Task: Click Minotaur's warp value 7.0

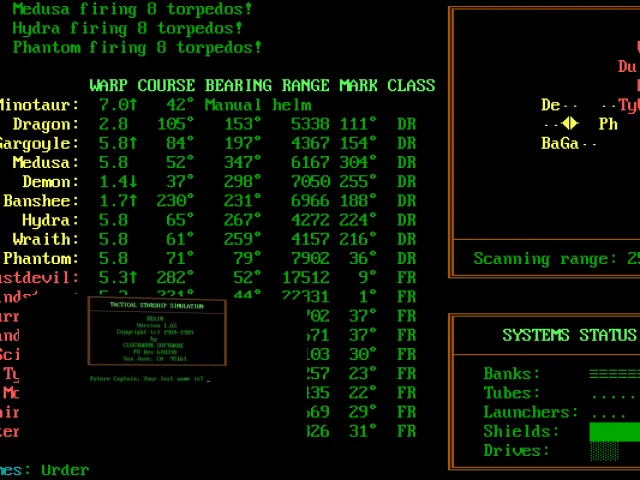Action: 118,105
